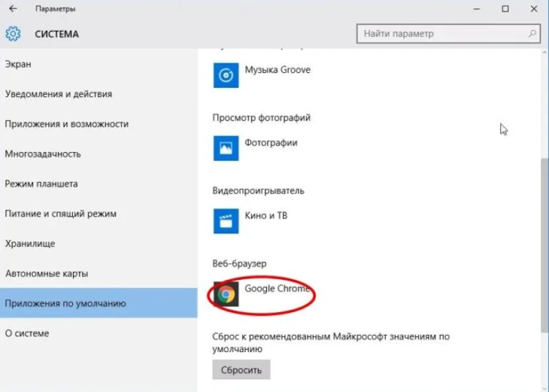Minimize the Параметры window
The width and height of the screenshot is (549, 392).
[x=477, y=9]
